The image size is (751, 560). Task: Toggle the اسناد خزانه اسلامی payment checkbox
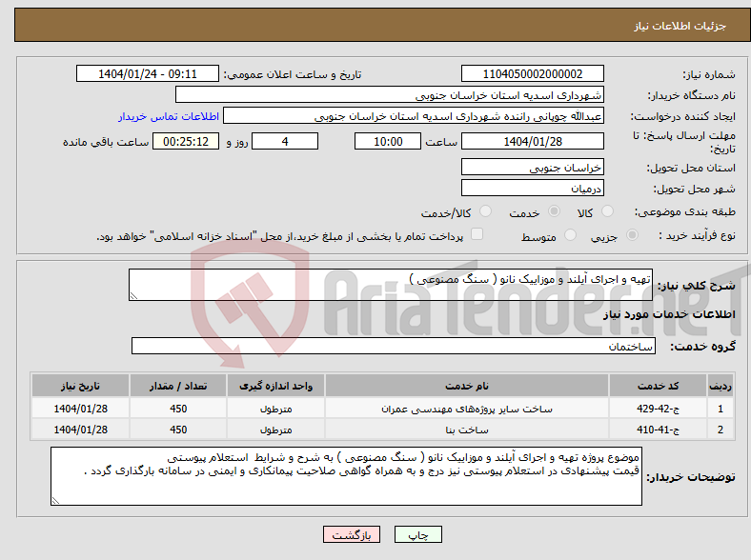(x=477, y=234)
